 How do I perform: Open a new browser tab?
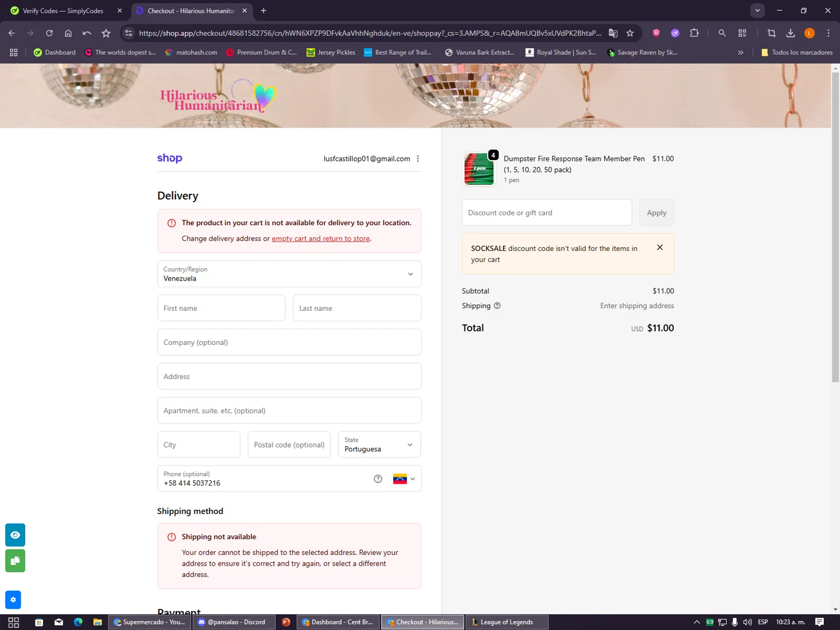[x=264, y=11]
